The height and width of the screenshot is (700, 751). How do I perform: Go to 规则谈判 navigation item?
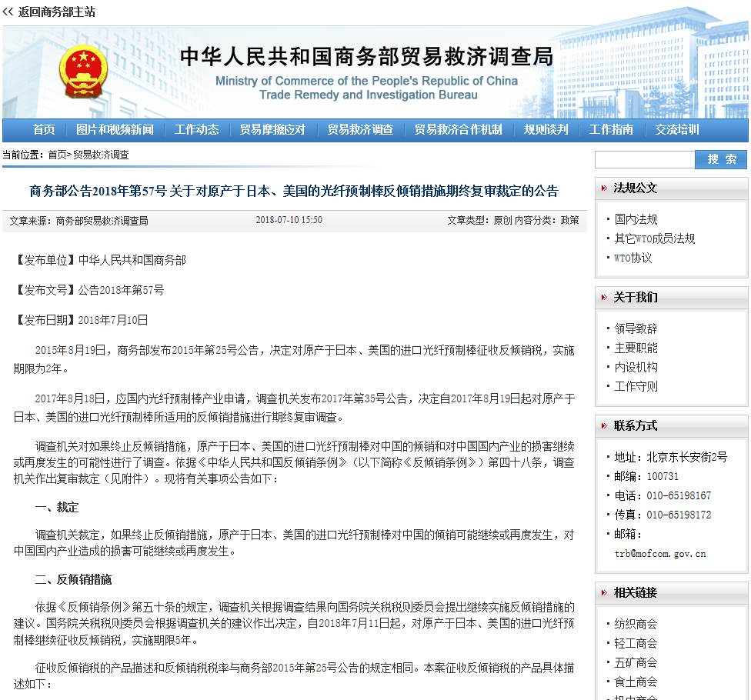tap(546, 130)
